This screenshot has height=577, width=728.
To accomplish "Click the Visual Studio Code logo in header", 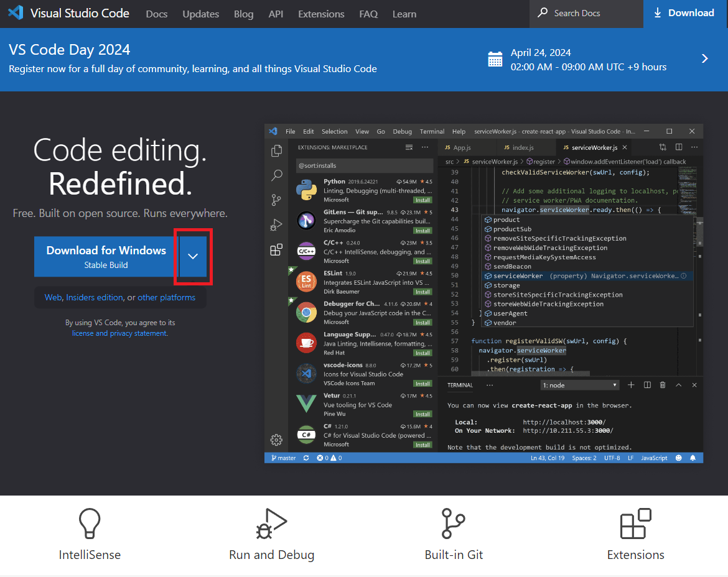I will 16,12.
